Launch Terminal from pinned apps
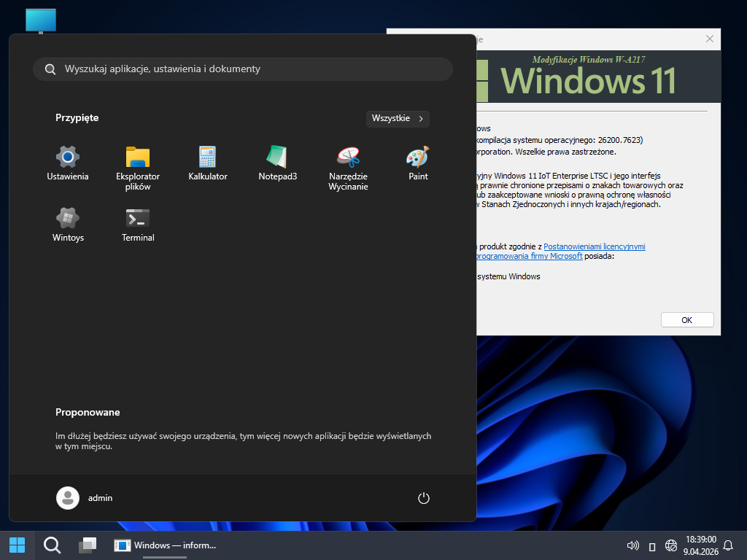747x560 pixels. 138,224
